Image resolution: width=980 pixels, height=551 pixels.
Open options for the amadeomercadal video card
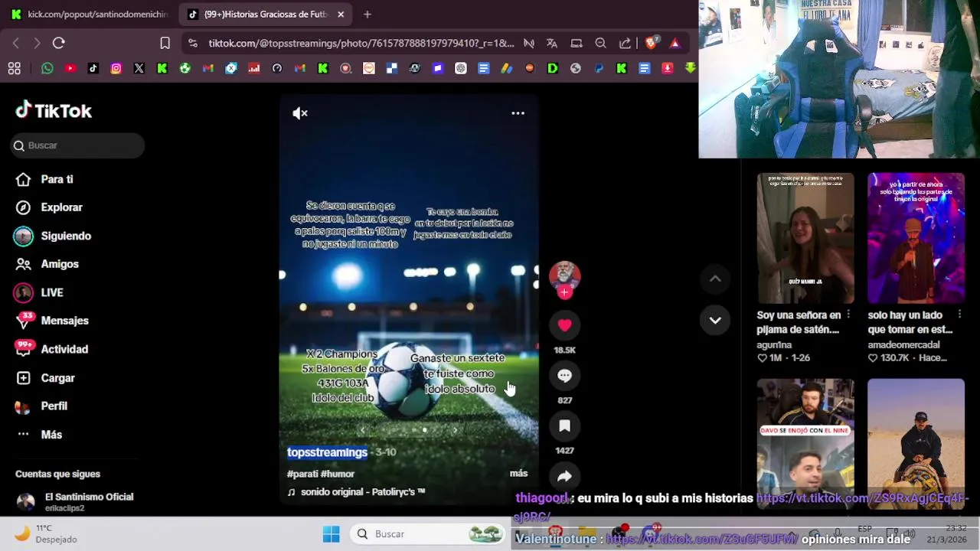959,315
